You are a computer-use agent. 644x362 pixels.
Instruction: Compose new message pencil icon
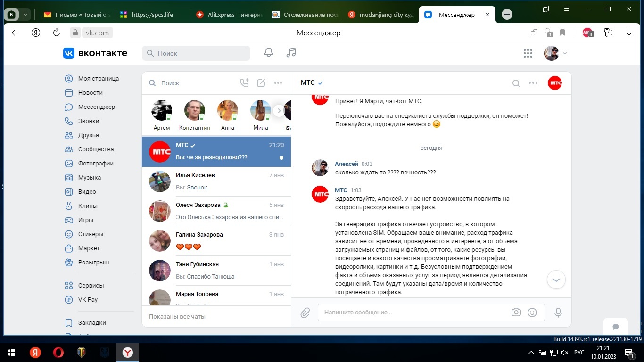coord(261,83)
